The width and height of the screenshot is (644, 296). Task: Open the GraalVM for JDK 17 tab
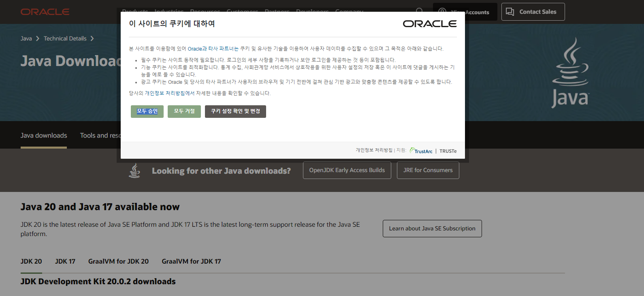pos(191,262)
